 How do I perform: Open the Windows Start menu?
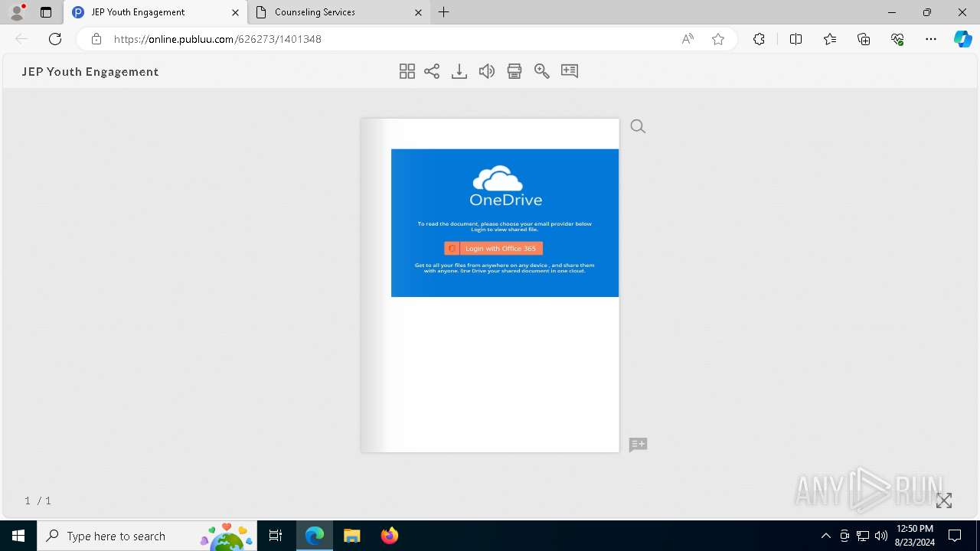click(x=18, y=536)
